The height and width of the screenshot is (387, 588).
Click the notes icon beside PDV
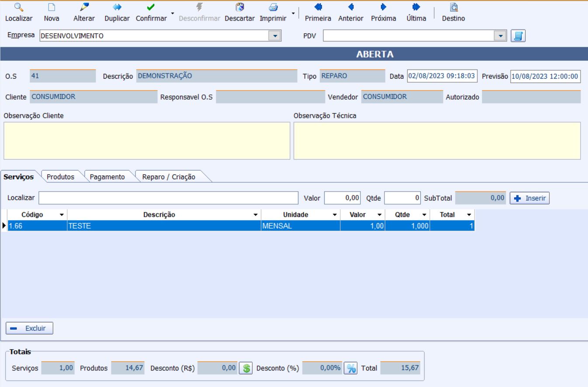pyautogui.click(x=518, y=36)
